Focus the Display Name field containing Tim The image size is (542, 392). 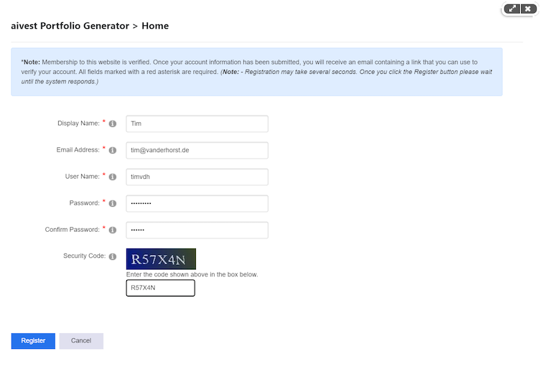coord(197,123)
